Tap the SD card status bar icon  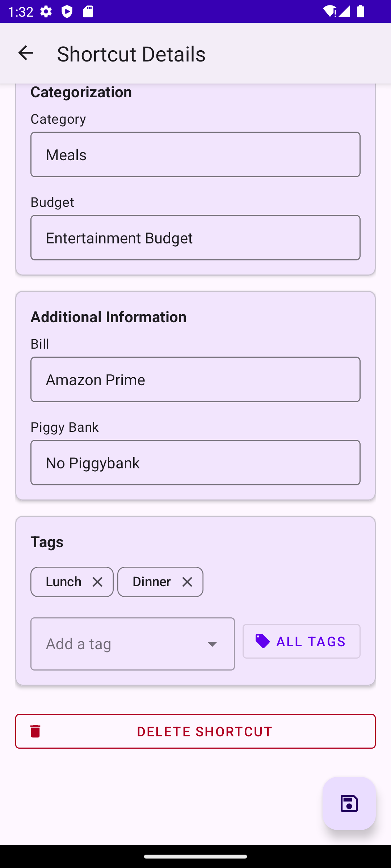[88, 12]
